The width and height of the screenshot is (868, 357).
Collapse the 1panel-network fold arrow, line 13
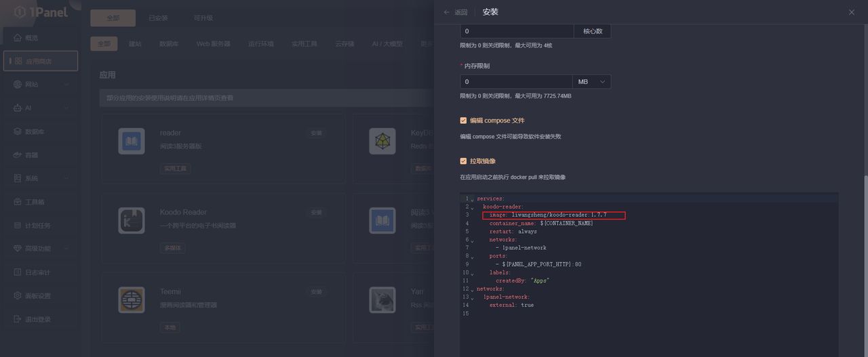[x=473, y=297]
